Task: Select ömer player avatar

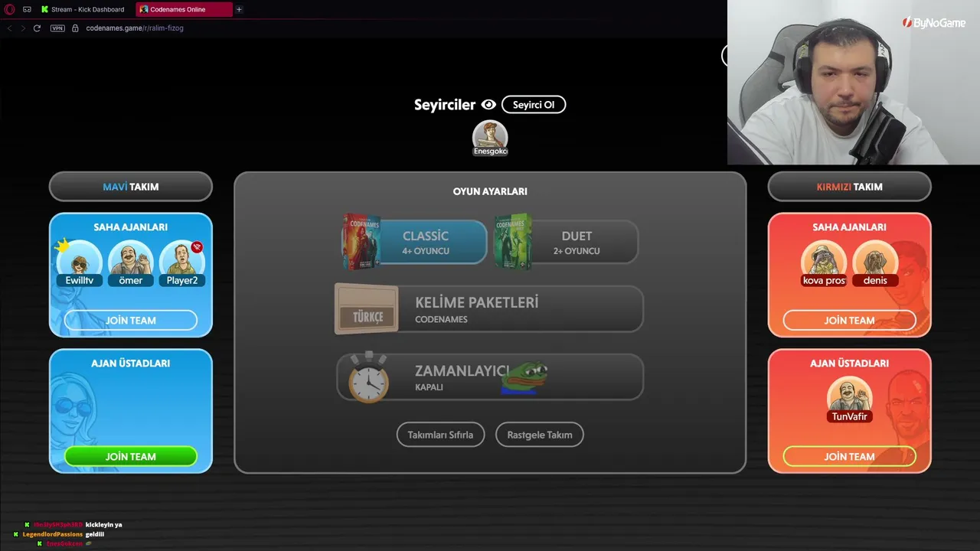Action: (x=131, y=264)
